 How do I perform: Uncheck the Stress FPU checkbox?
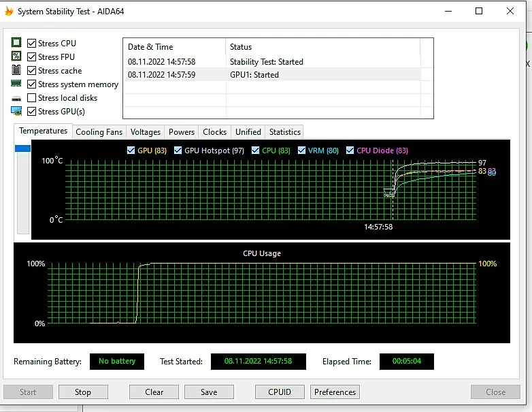click(x=31, y=57)
